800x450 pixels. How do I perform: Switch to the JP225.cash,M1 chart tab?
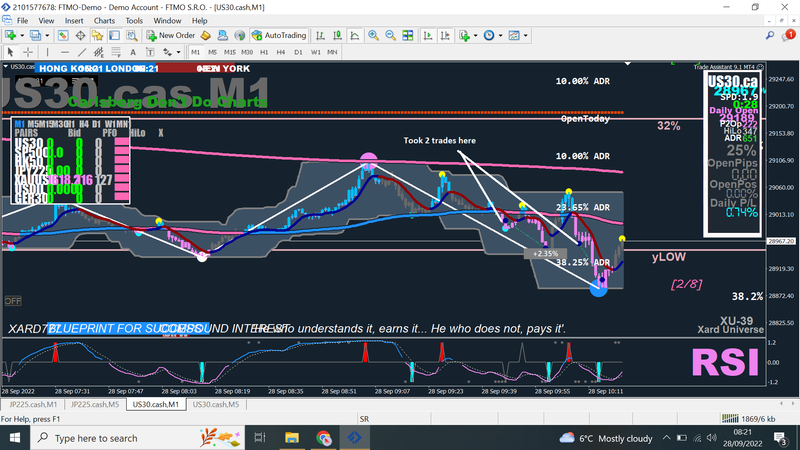[x=33, y=404]
